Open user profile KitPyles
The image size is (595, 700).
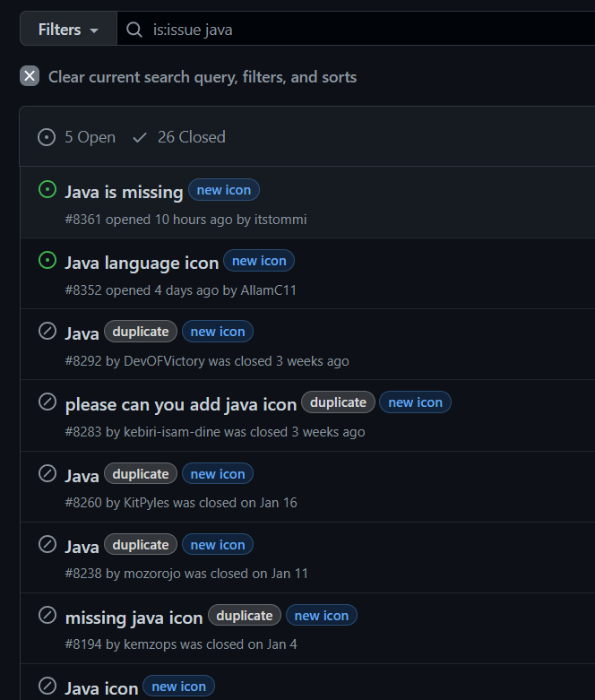point(146,503)
